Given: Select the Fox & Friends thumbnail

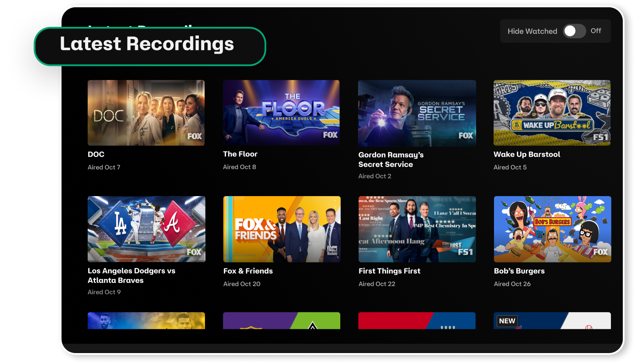Looking at the screenshot, I should pos(282,229).
